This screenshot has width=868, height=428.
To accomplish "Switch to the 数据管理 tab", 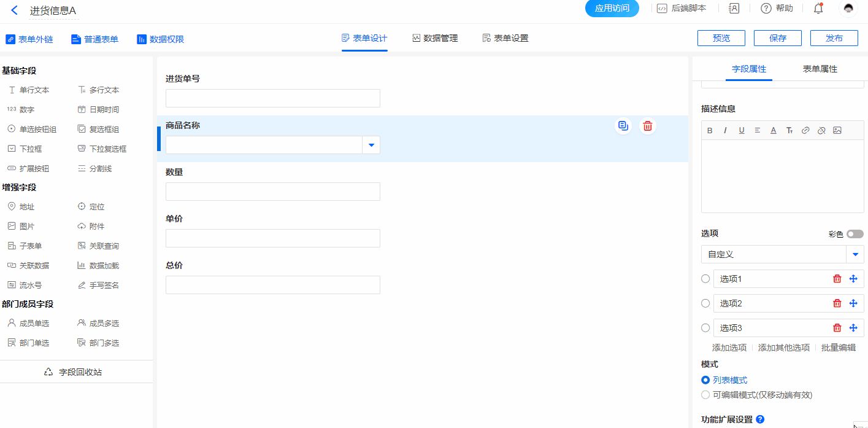I will [x=435, y=38].
